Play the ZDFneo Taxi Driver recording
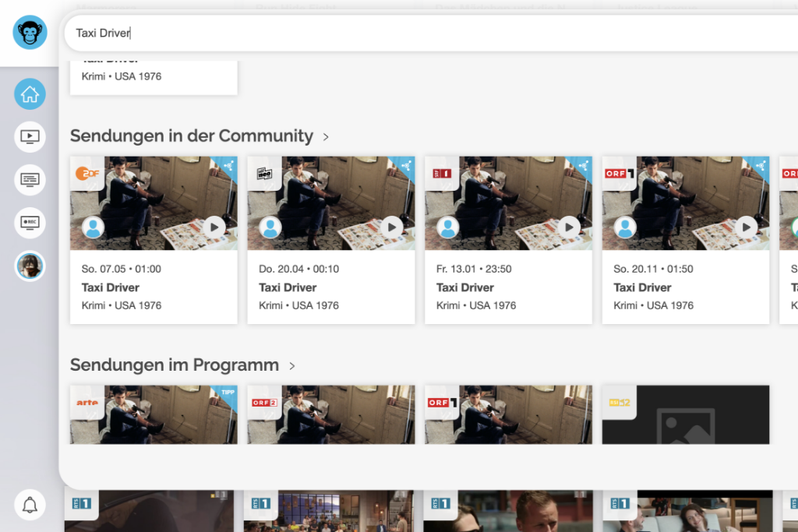 click(x=392, y=227)
